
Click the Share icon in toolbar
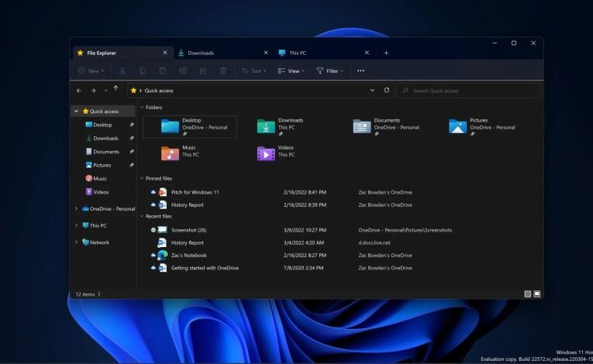[x=203, y=70]
